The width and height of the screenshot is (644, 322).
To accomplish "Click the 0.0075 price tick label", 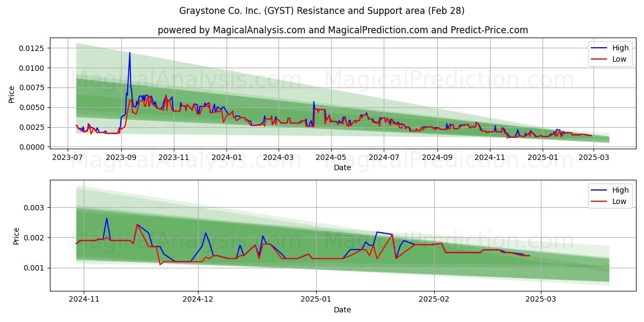I will tap(32, 87).
